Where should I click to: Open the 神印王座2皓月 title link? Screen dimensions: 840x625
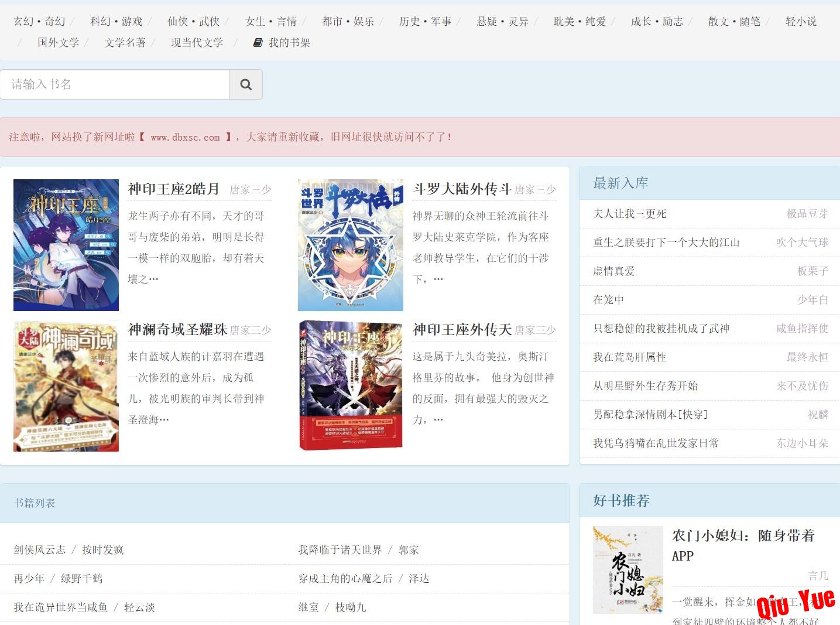[174, 189]
